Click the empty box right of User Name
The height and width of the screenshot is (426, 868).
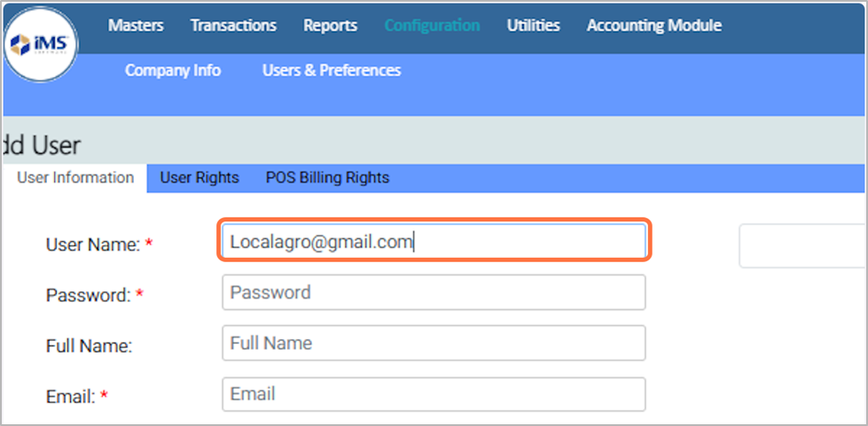click(x=802, y=245)
